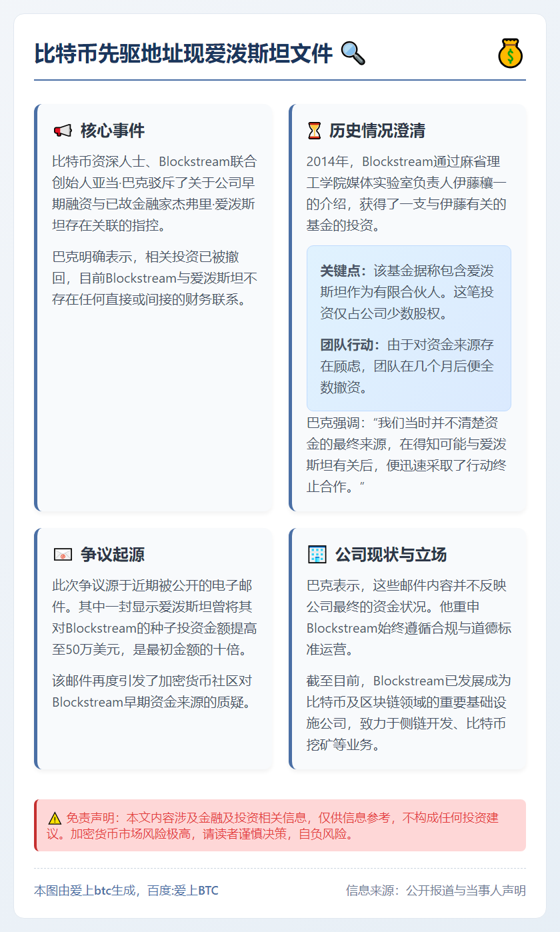The width and height of the screenshot is (560, 932).
Task: Select the 争议起源 heading
Action: click(x=113, y=555)
